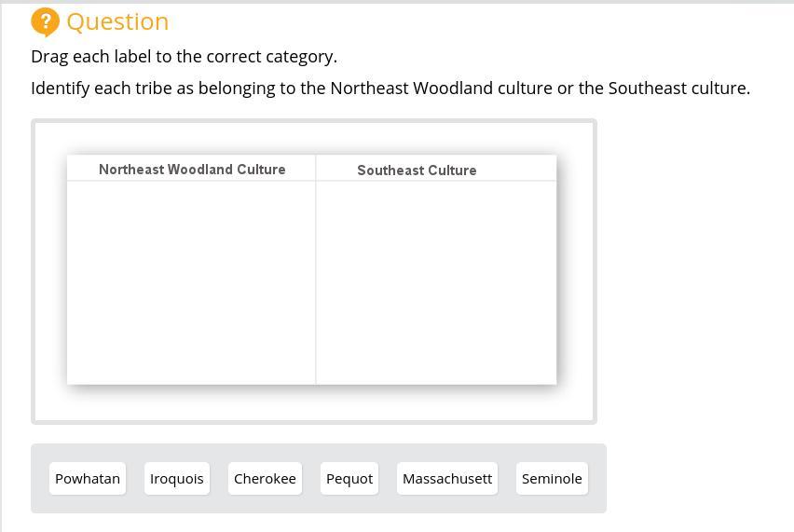The image size is (794, 532).
Task: Click the vertical divider between the two category columns
Action: pyautogui.click(x=316, y=281)
